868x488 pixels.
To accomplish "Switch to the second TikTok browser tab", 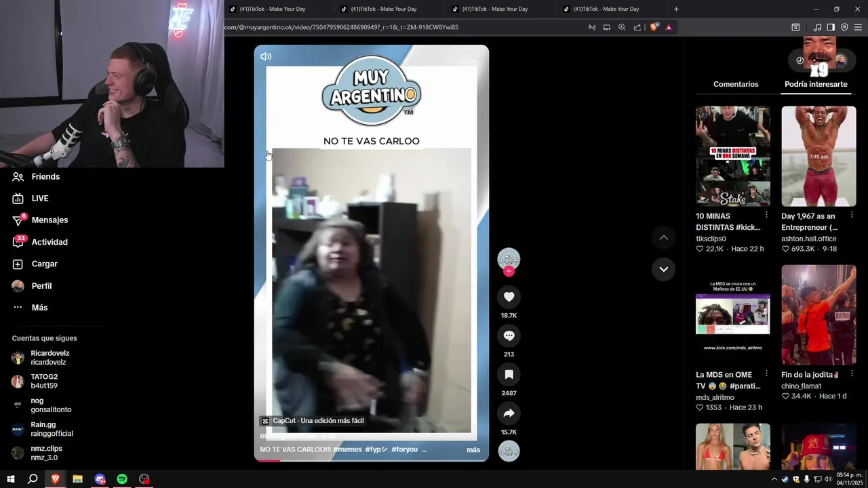I will [x=391, y=9].
